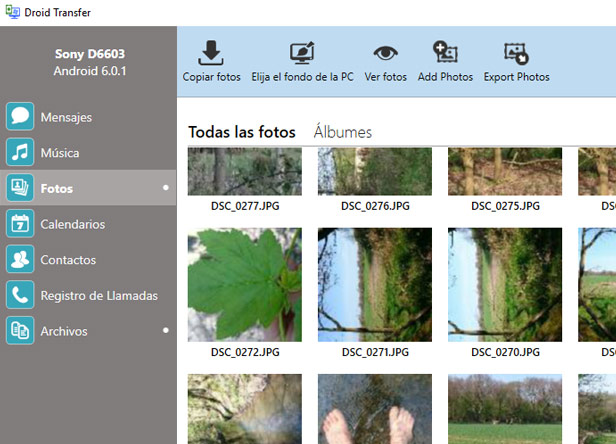The width and height of the screenshot is (616, 444).
Task: Click the Export Photos toolbar icon
Action: (x=516, y=54)
